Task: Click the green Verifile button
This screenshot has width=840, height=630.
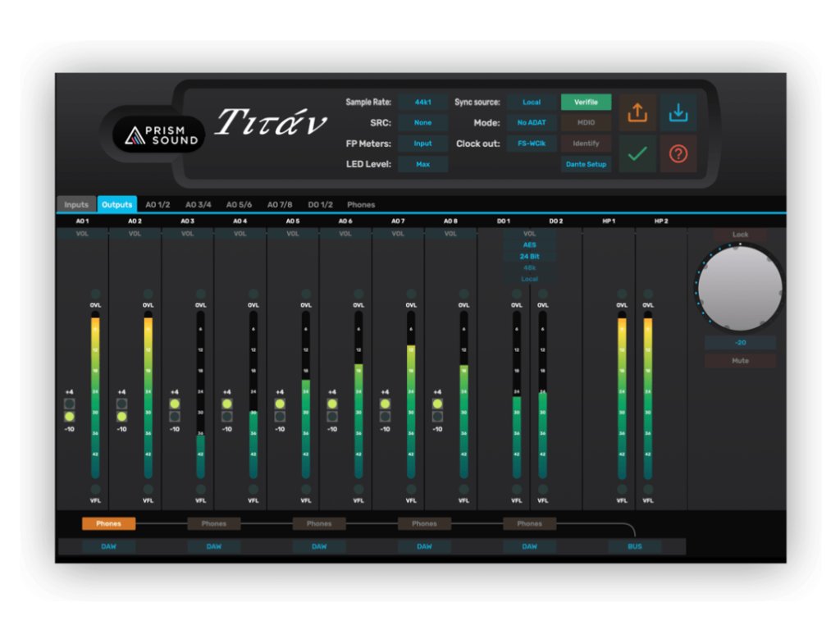Action: click(x=586, y=103)
